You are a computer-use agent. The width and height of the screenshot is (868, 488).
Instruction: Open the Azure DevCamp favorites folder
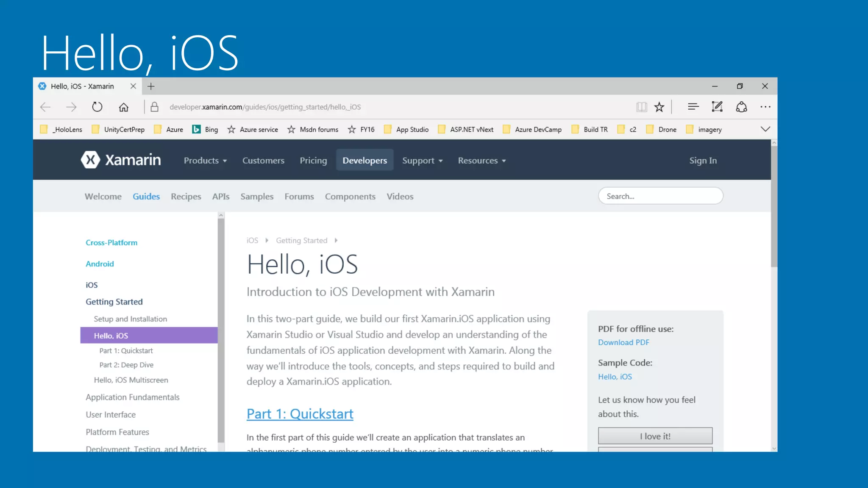532,130
